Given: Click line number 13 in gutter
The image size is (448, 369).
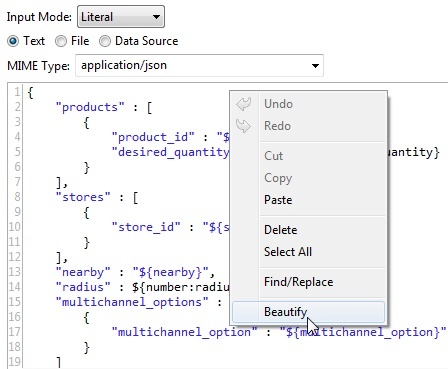Looking at the screenshot, I should coord(14,272).
